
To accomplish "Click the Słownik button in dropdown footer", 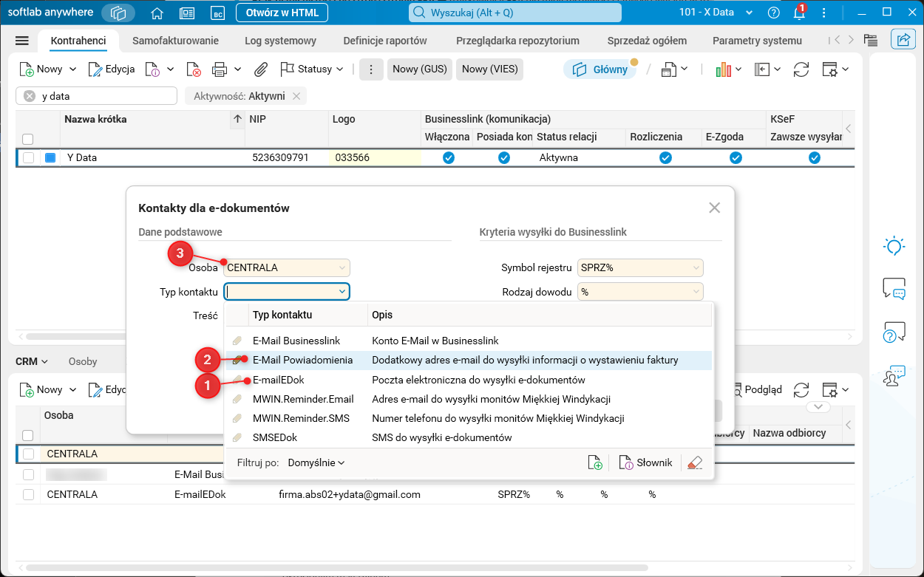I will (x=646, y=462).
